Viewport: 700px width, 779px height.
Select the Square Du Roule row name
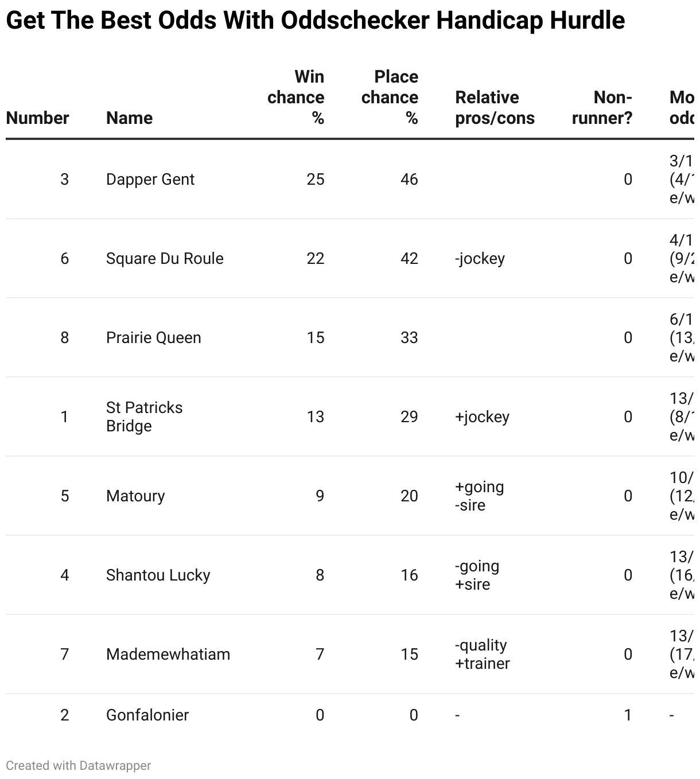pos(165,259)
